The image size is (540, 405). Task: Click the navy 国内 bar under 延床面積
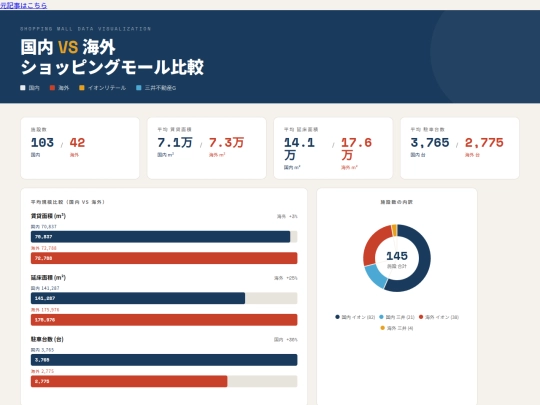tap(138, 298)
